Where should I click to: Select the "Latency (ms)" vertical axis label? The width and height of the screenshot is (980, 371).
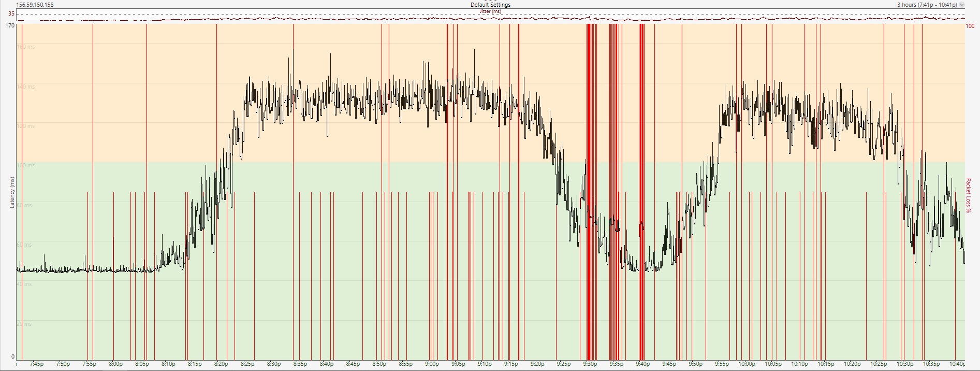(12, 192)
